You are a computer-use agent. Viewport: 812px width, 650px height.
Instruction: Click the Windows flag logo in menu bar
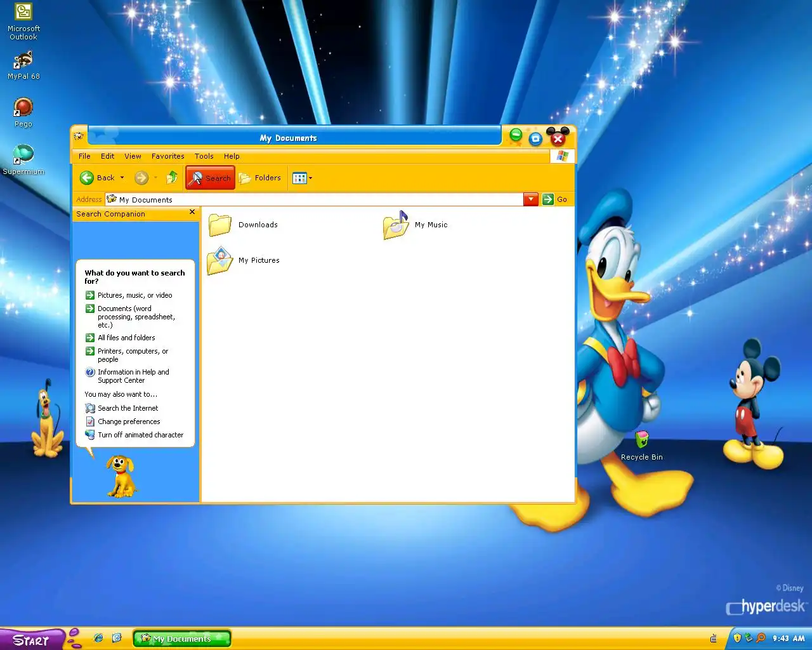pos(562,156)
